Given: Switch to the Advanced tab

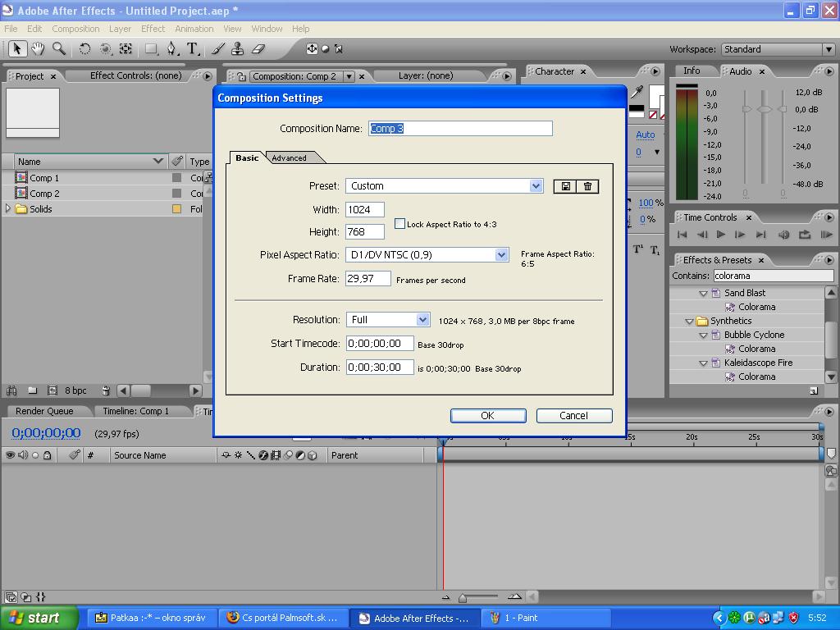Looking at the screenshot, I should [x=290, y=158].
